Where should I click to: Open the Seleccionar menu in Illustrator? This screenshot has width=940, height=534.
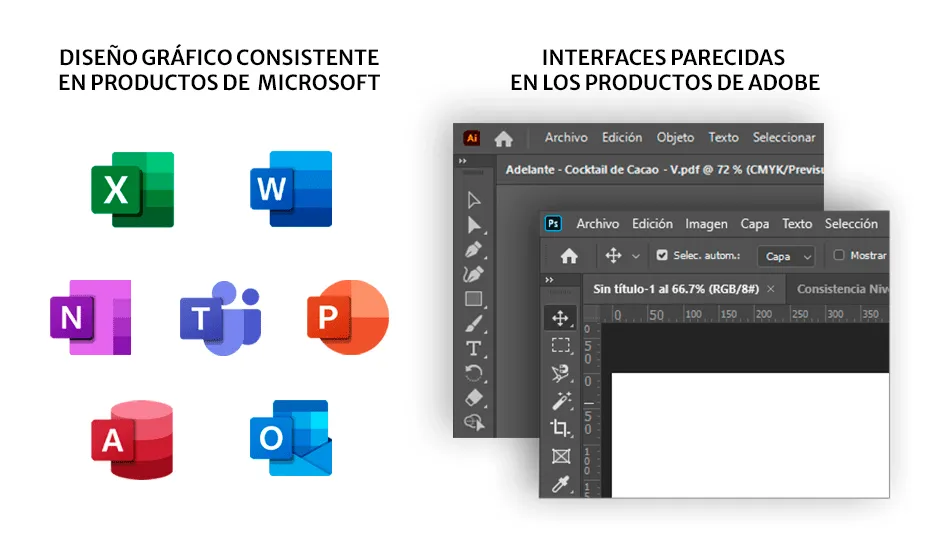pyautogui.click(x=784, y=138)
